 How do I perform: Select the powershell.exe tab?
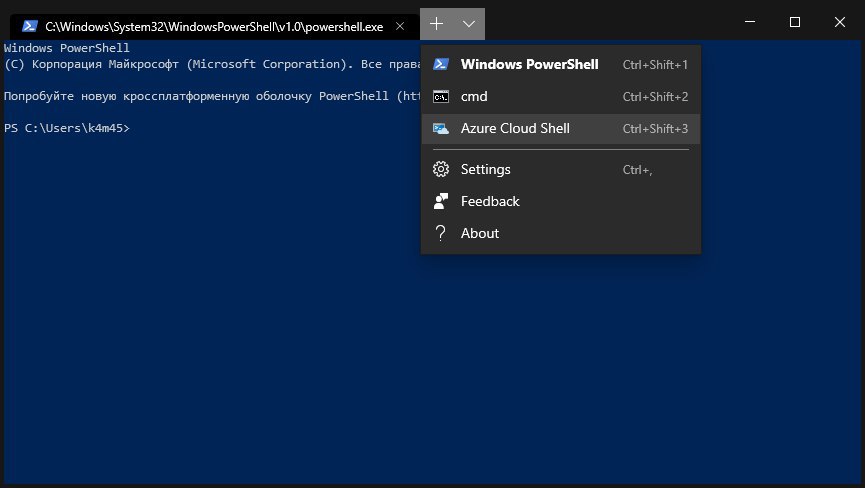(x=214, y=26)
